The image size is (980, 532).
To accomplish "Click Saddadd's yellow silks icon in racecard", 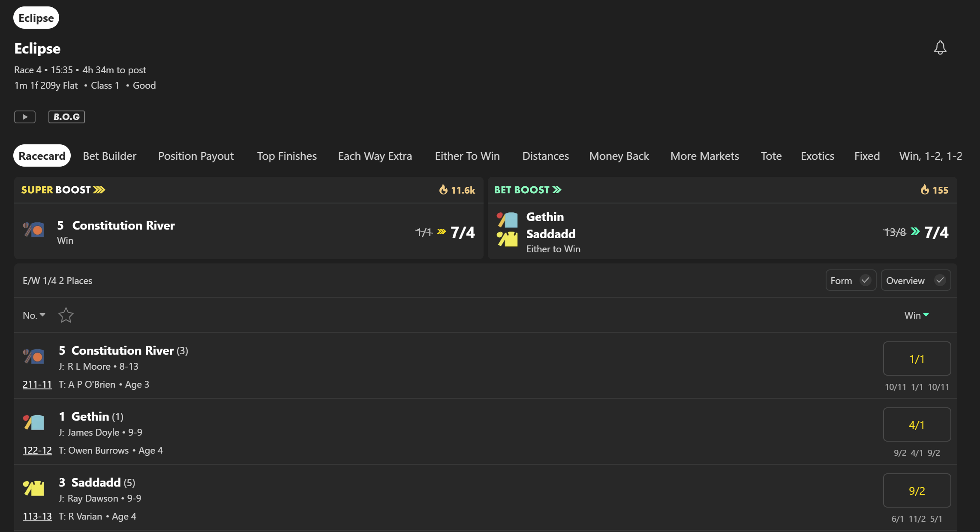I will [x=33, y=488].
